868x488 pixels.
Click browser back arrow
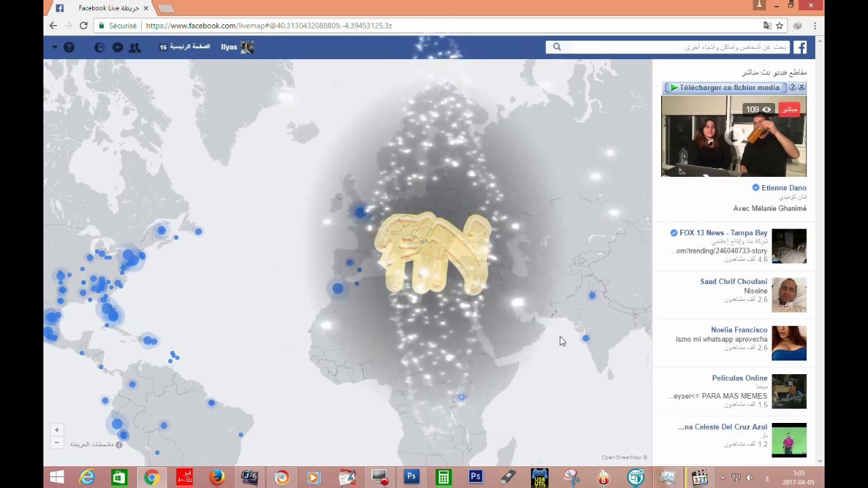[53, 26]
